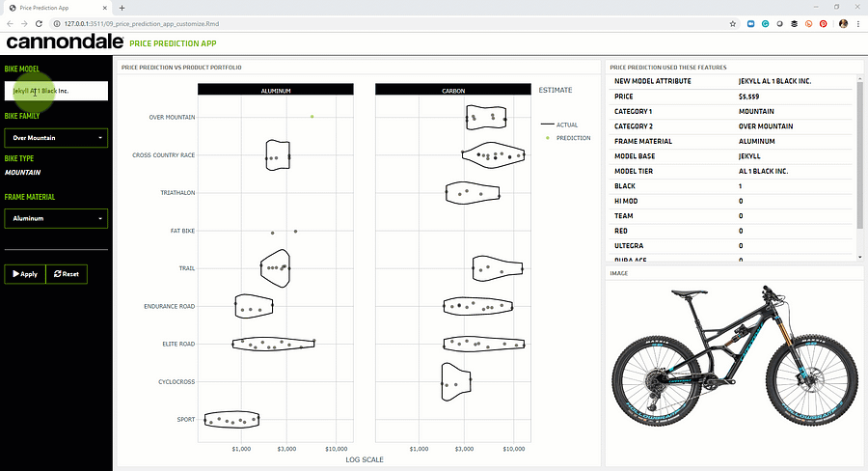868x471 pixels.
Task: Click the ELITE ROAD axis label
Action: (x=178, y=345)
